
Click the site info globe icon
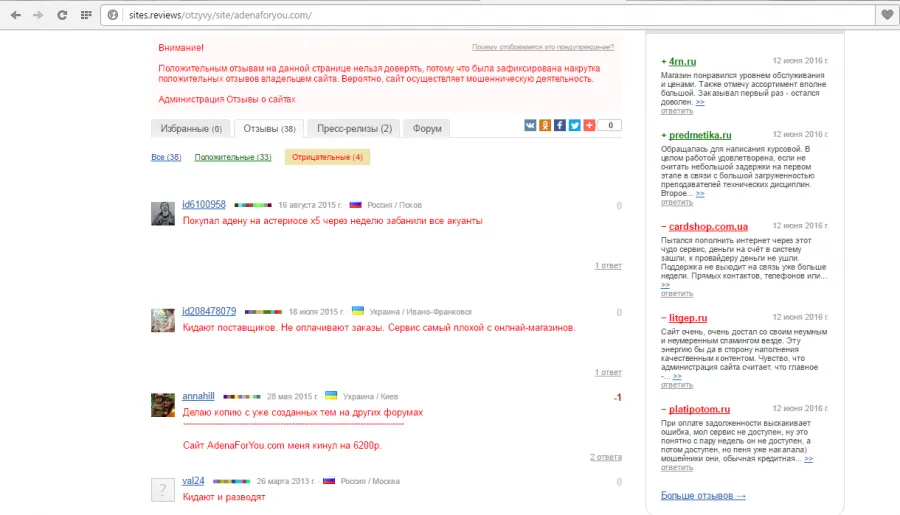click(x=113, y=15)
